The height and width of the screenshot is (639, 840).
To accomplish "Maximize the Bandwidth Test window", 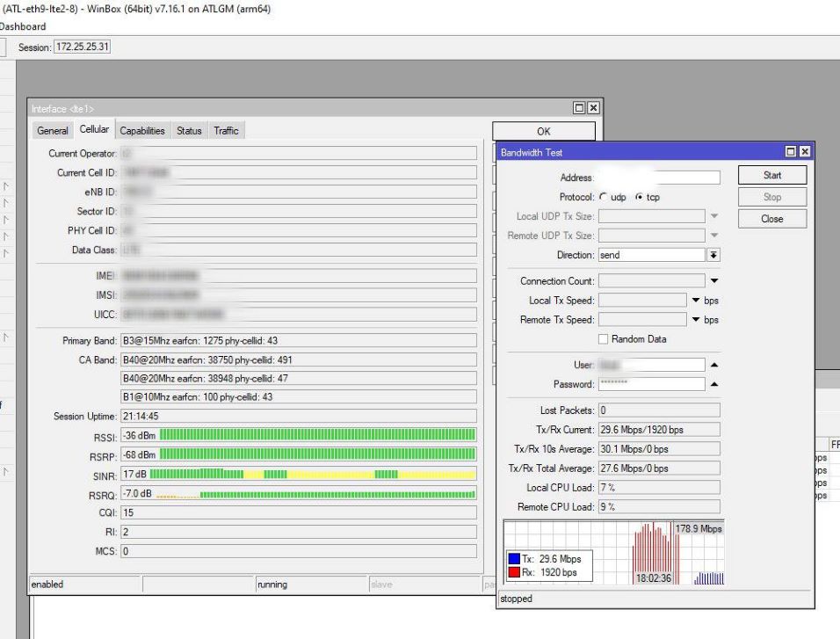I will point(791,152).
